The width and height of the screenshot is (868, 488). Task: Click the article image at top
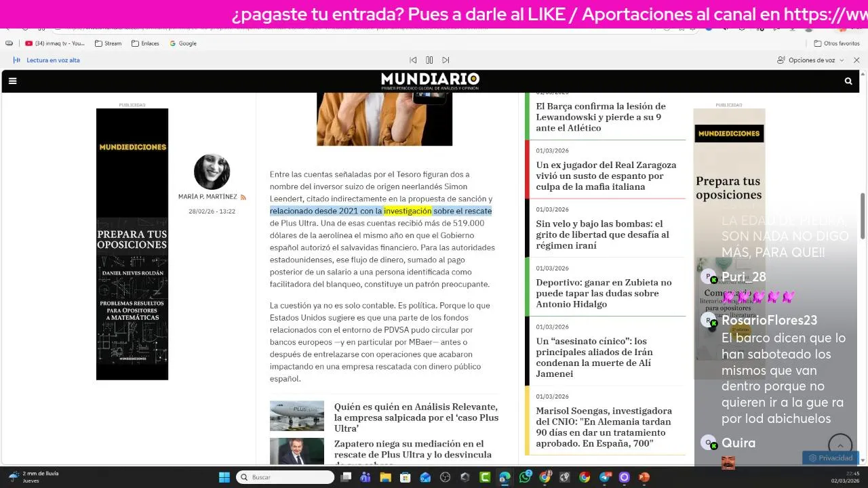384,119
